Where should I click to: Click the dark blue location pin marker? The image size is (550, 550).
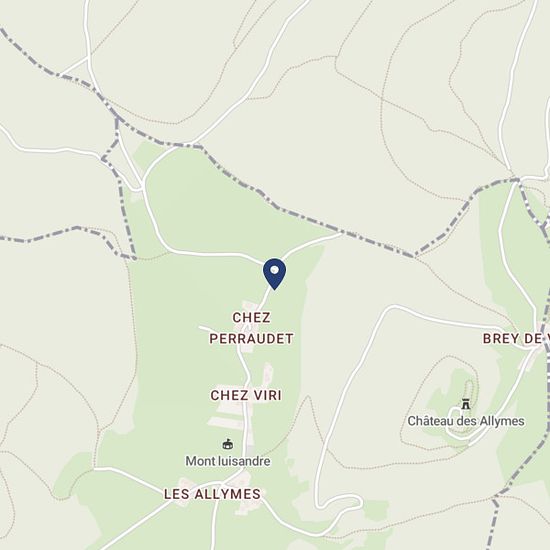click(x=274, y=274)
